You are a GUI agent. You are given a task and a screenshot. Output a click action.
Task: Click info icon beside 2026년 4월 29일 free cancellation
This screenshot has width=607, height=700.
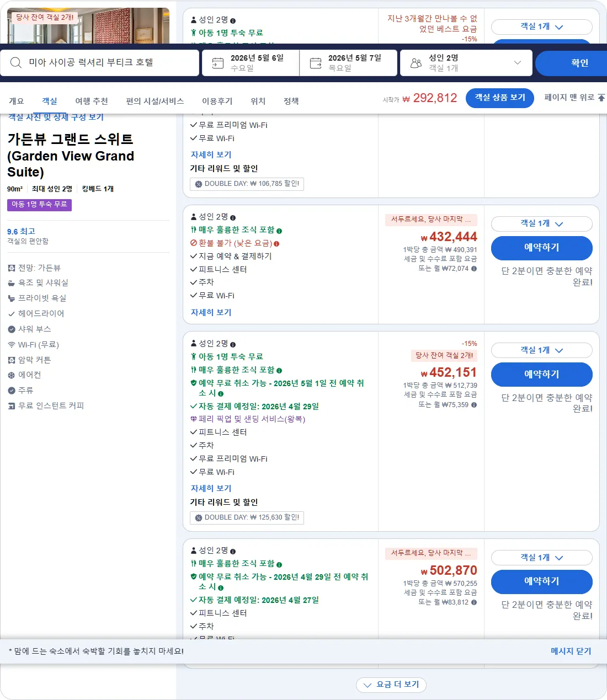(221, 587)
